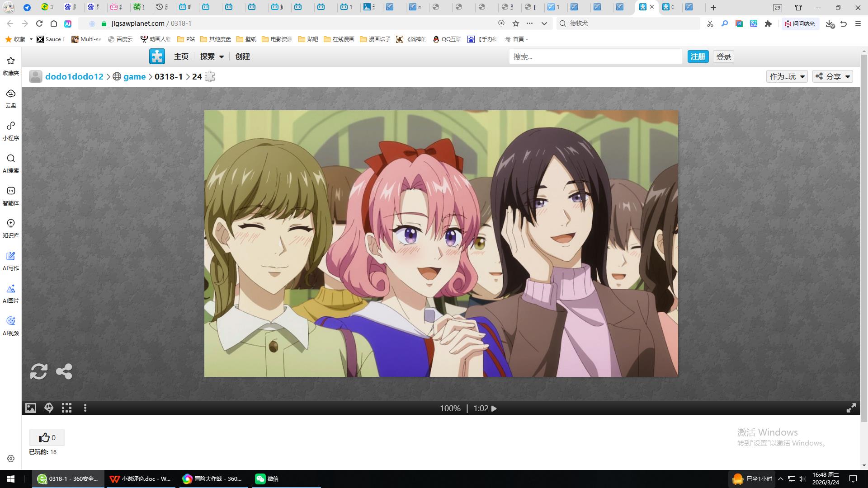Viewport: 868px width, 488px height.
Task: Click the site search field 搜索...
Action: [595, 56]
